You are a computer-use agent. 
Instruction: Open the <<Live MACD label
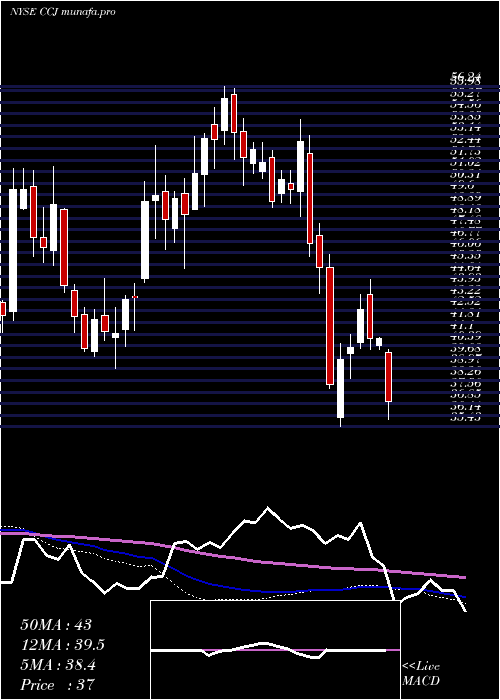pyautogui.click(x=421, y=674)
